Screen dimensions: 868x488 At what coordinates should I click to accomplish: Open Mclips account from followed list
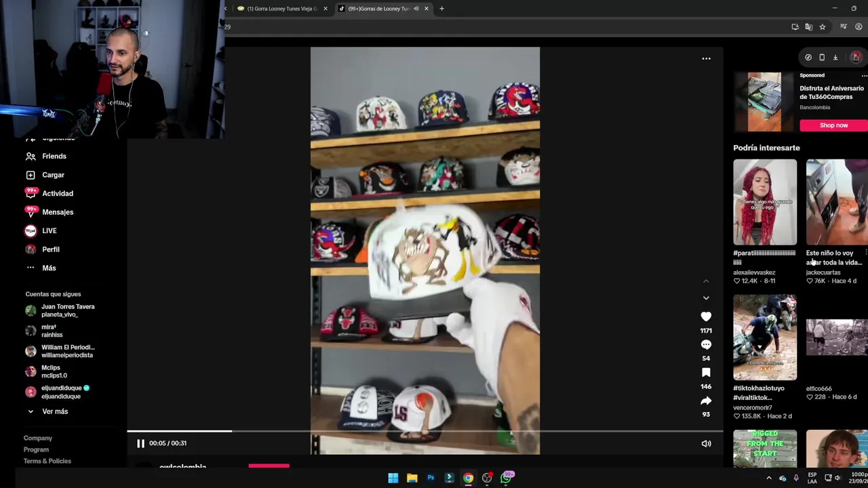tap(47, 371)
